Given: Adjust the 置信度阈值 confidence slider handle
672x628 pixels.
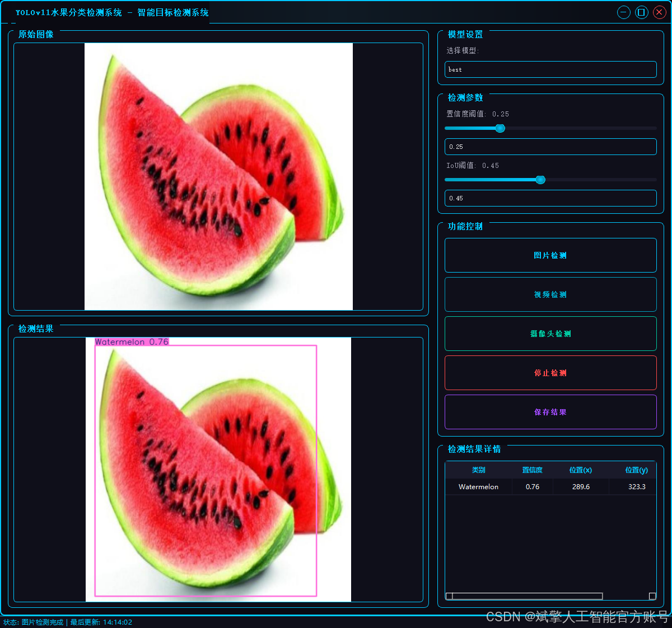Looking at the screenshot, I should tap(500, 128).
